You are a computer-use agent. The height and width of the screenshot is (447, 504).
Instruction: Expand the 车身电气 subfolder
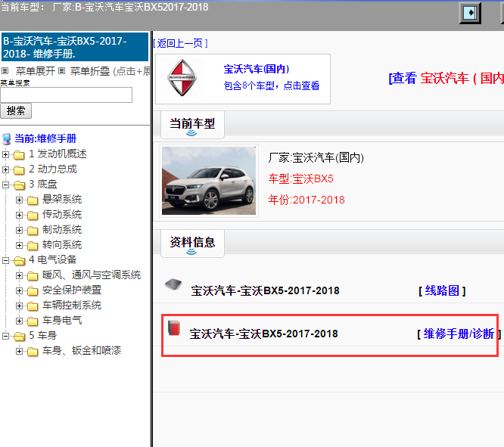coord(19,321)
